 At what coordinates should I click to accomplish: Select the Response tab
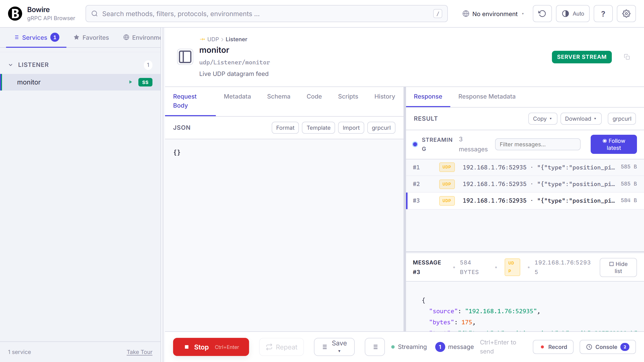[x=428, y=97]
